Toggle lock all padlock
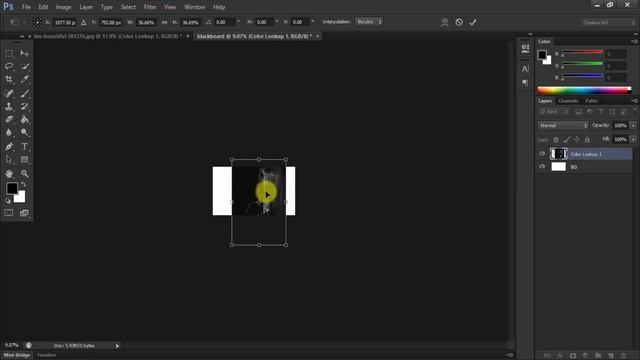The height and width of the screenshot is (360, 640). (587, 140)
